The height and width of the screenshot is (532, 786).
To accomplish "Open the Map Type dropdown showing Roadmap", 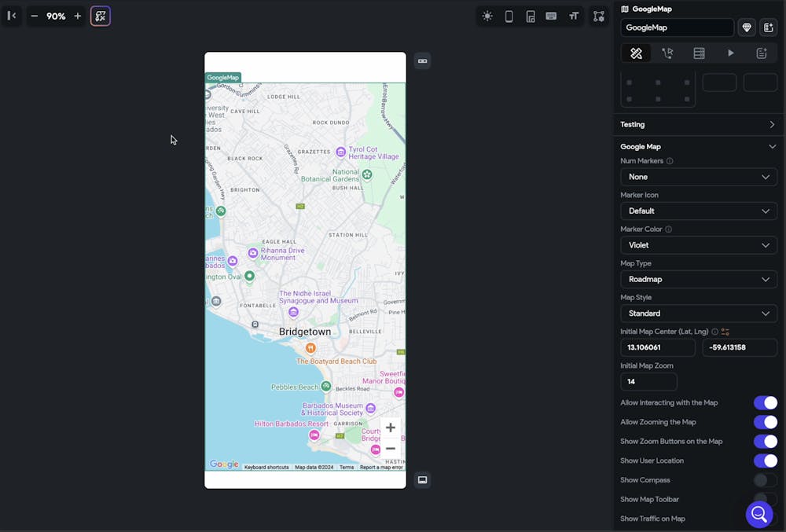I will [x=698, y=279].
